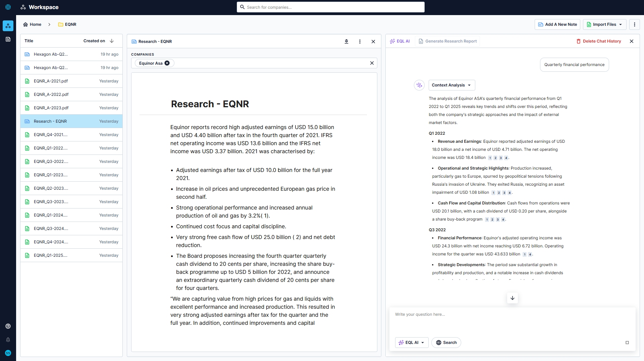Click citation 1 in Revenue and Earnings bullet
Screen dimensions: 644x361
[490, 158]
